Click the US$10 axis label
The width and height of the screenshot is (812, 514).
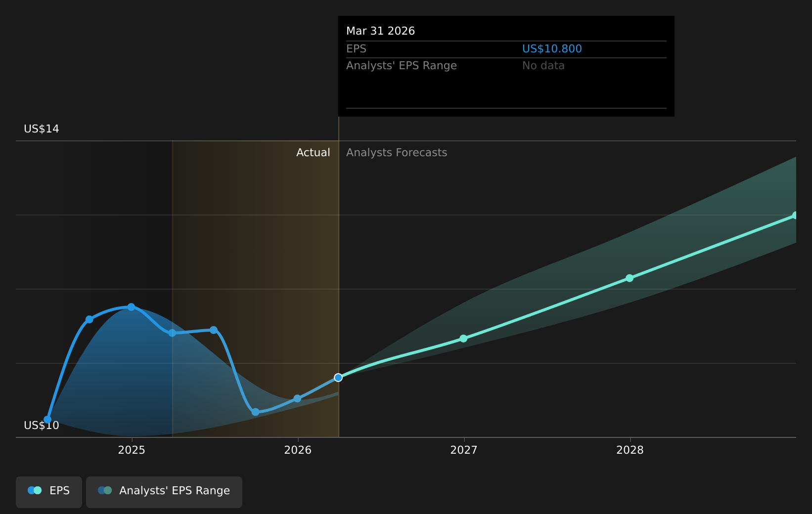coord(42,426)
